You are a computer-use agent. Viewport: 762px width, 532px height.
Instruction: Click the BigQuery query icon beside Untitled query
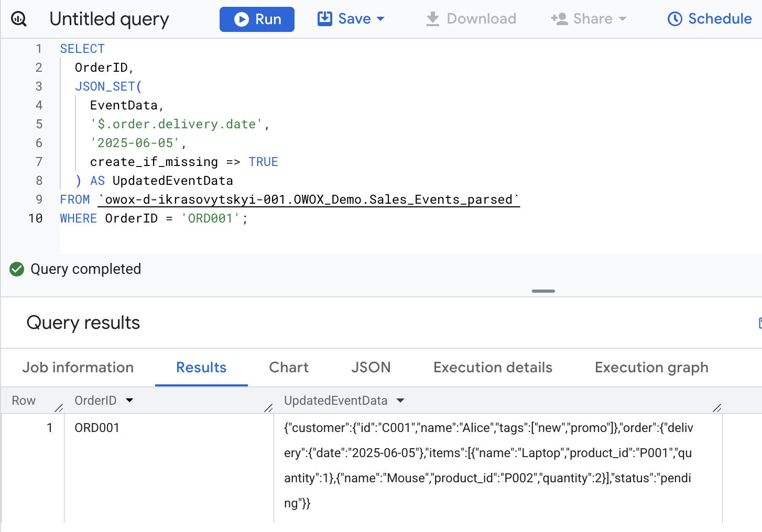[x=19, y=19]
